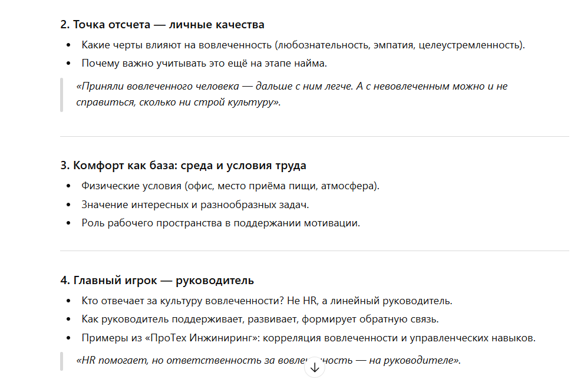The width and height of the screenshot is (584, 392).
Task: Click the bullet "Как руководитель поддерживает, развивает"
Action: coord(260,319)
